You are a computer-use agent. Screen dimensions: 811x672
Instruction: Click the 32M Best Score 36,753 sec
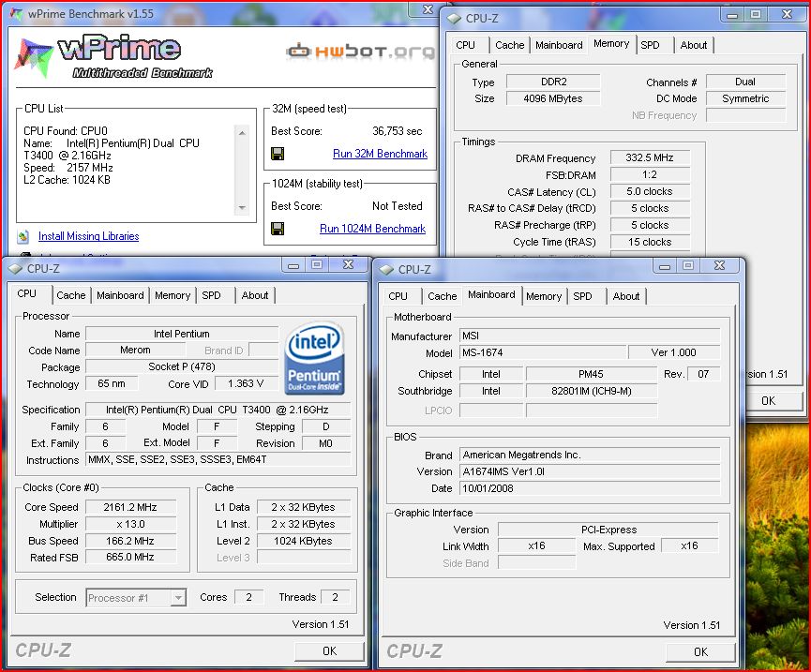coord(398,131)
